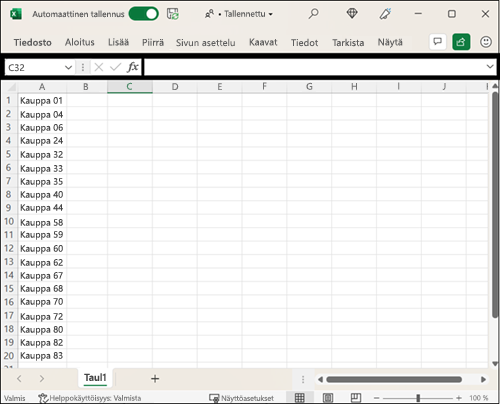The width and height of the screenshot is (500, 404).
Task: Click cell with Kauppa 35
Action: pyautogui.click(x=42, y=181)
